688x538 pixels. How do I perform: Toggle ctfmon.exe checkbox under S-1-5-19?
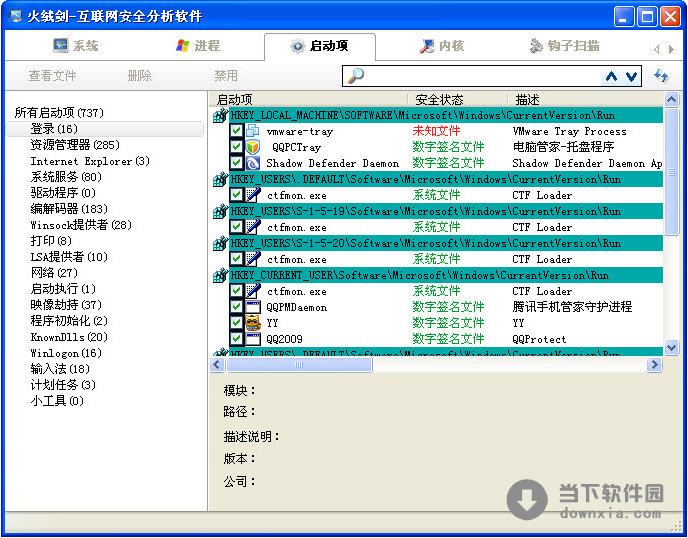[x=236, y=227]
